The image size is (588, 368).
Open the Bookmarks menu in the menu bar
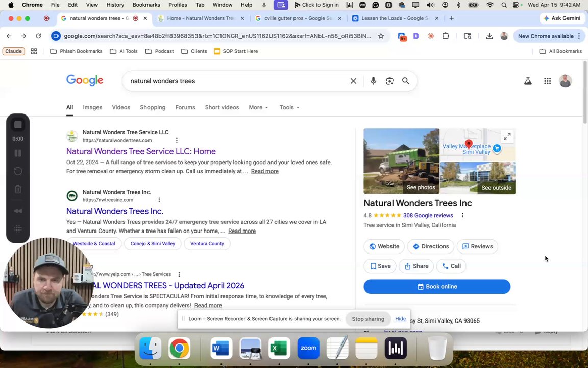(146, 5)
